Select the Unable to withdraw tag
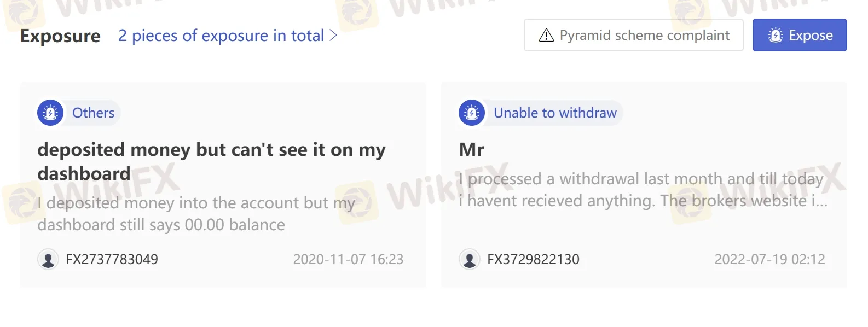Image resolution: width=868 pixels, height=327 pixels. (x=555, y=113)
